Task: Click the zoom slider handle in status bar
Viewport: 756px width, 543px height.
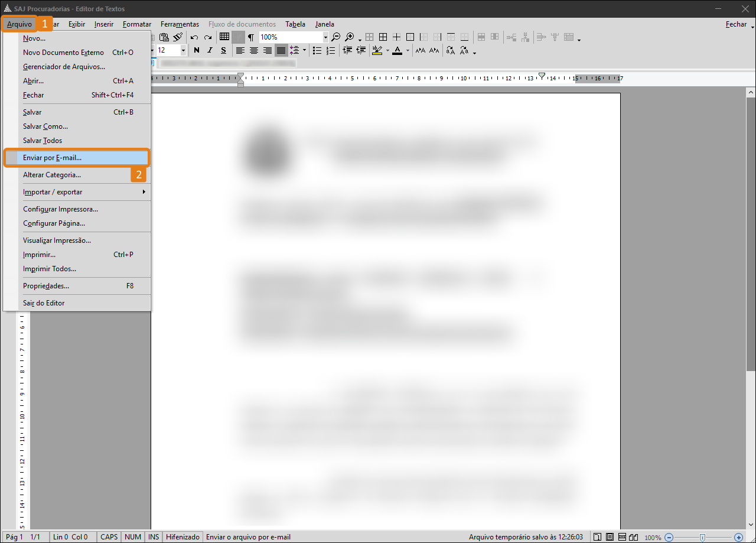Action: click(702, 537)
